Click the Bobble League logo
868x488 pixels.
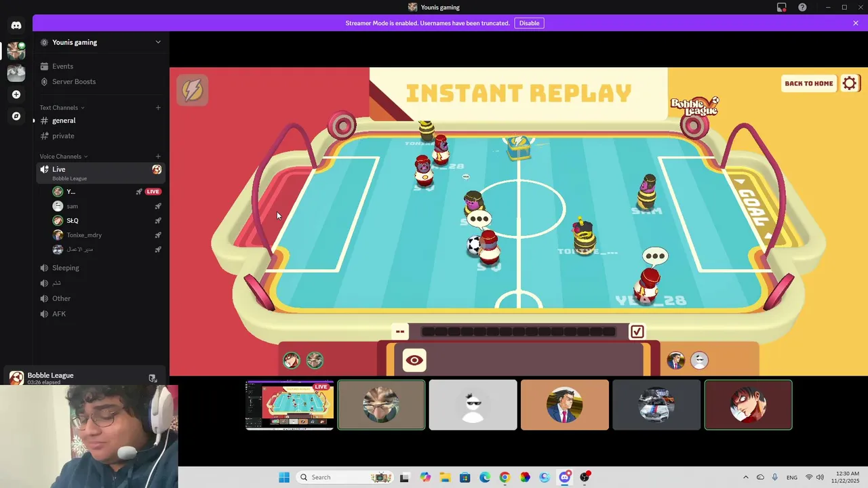point(694,107)
